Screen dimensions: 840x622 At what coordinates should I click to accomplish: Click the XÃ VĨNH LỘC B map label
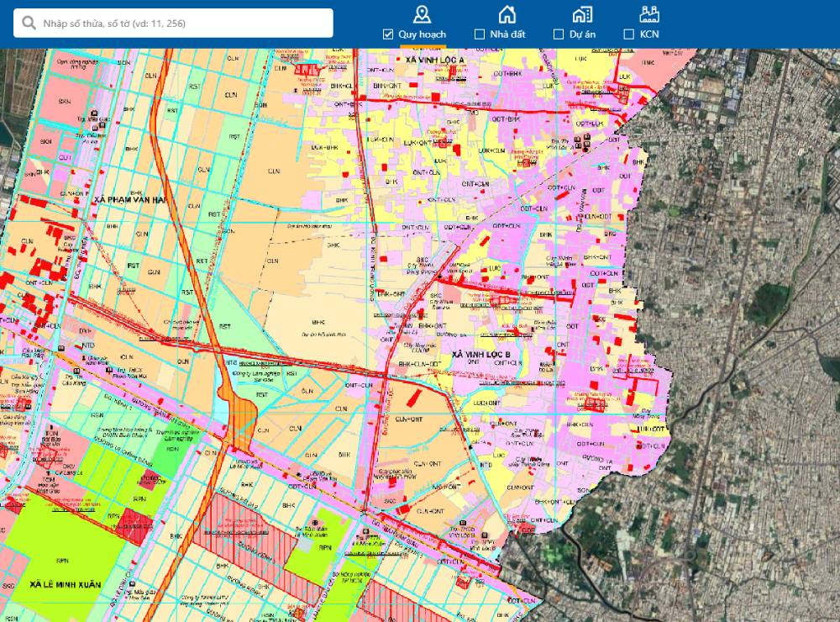(481, 356)
